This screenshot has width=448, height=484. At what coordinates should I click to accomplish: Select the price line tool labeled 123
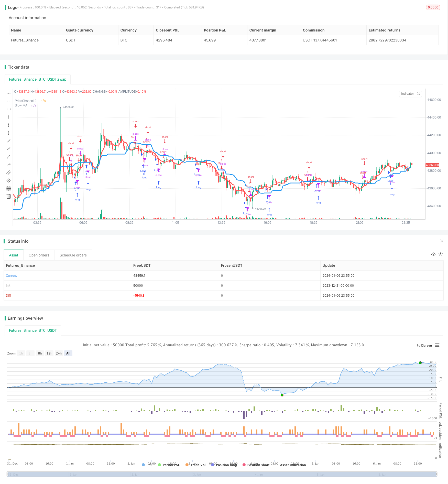(x=9, y=165)
